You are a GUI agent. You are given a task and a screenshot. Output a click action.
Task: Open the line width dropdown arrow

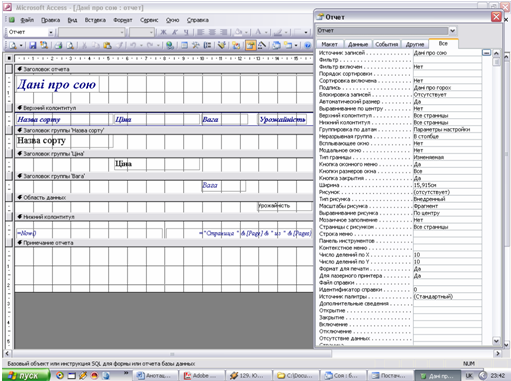pyautogui.click(x=306, y=32)
